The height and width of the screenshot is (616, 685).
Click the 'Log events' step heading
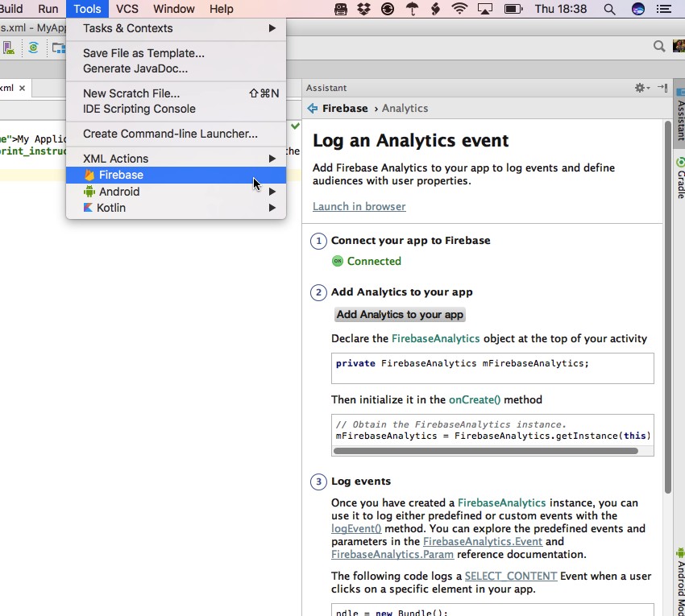pos(361,481)
